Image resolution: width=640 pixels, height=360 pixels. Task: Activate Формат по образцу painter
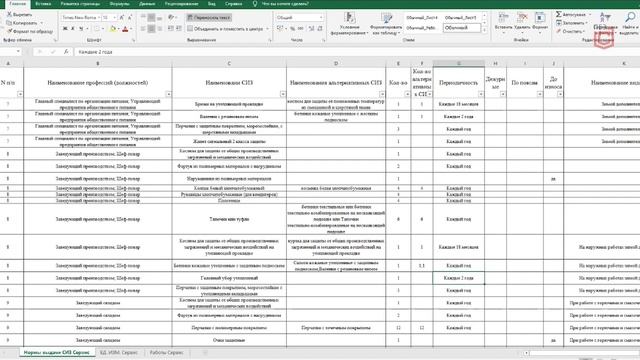click(x=29, y=31)
